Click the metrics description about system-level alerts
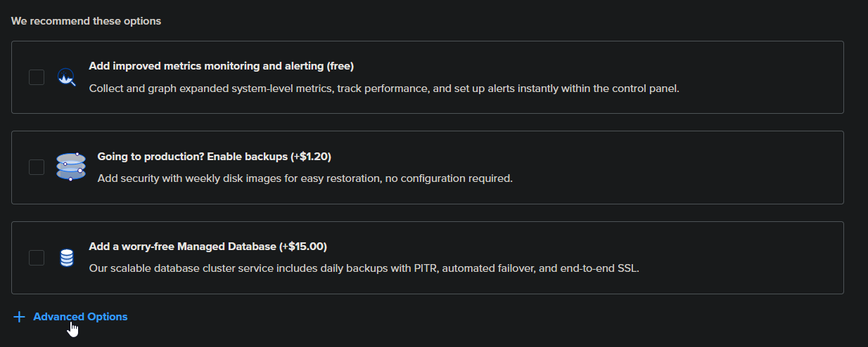 [383, 89]
